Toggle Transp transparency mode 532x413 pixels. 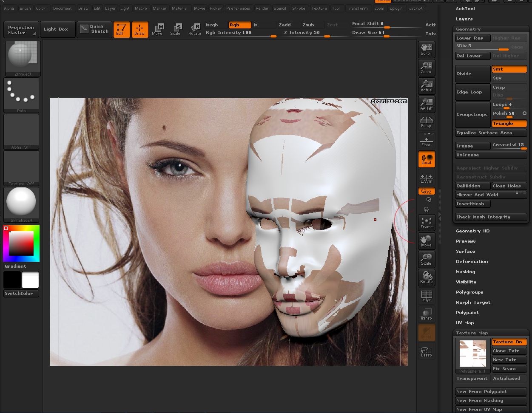tap(427, 314)
